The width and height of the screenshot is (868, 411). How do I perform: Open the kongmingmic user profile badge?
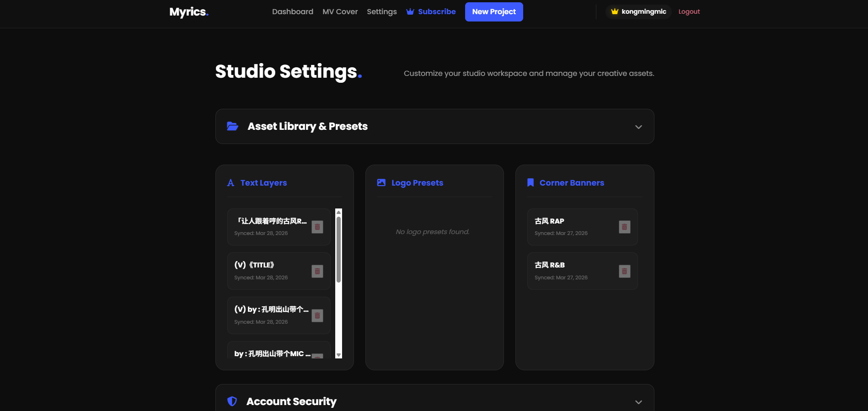point(638,12)
